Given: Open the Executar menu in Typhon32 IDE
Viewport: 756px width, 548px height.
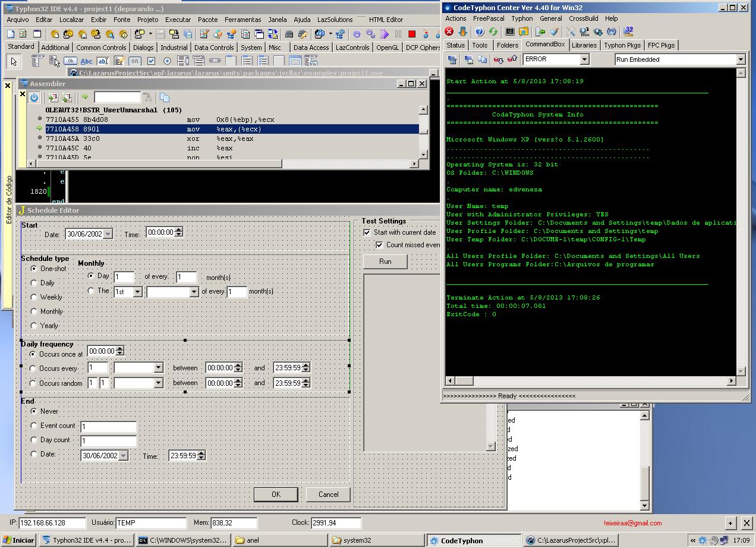Looking at the screenshot, I should tap(178, 20).
